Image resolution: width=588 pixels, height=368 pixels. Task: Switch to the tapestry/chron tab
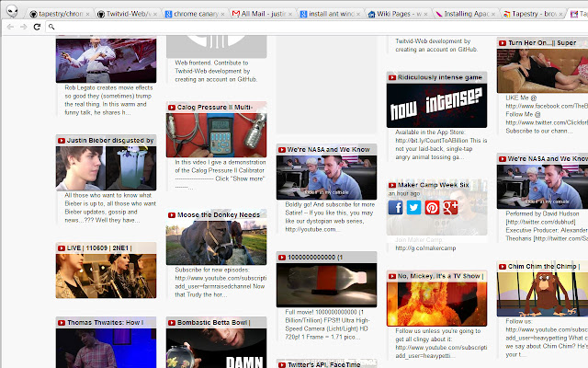coord(60,14)
